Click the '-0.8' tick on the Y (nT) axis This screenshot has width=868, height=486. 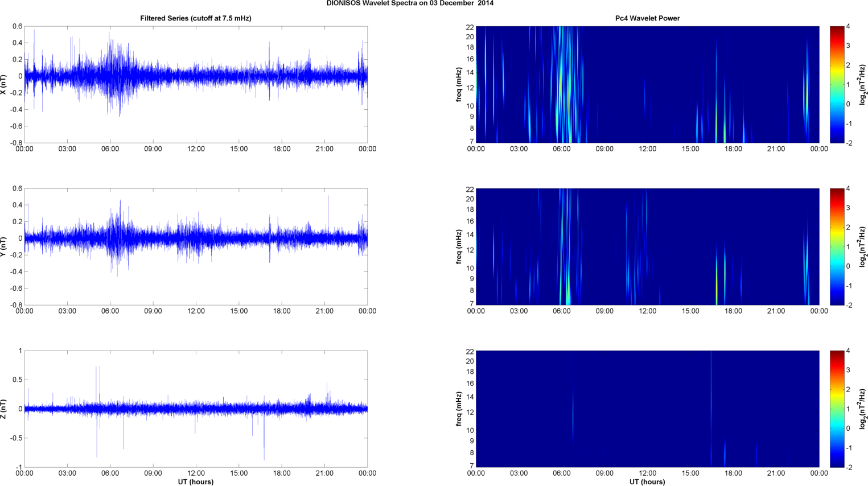(16, 305)
